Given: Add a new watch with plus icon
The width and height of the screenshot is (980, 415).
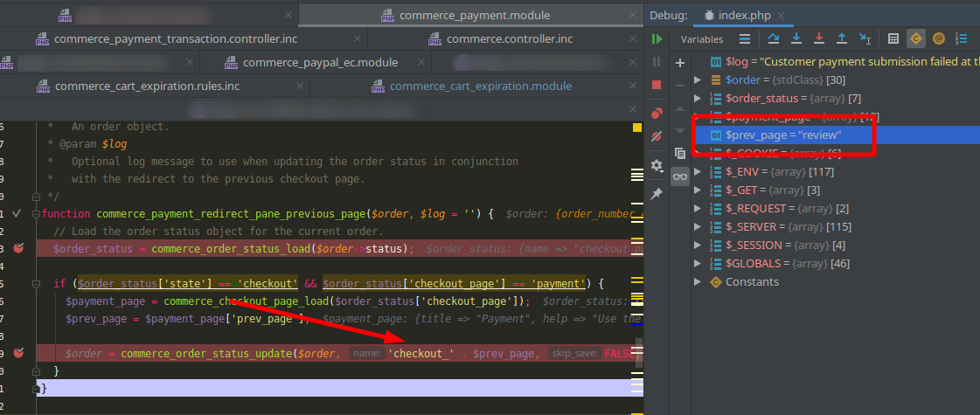Looking at the screenshot, I should [680, 63].
